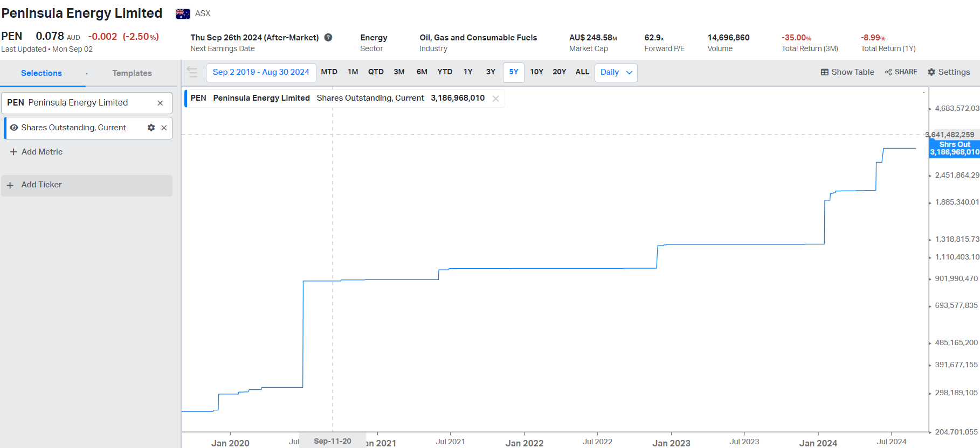980x448 pixels.
Task: Click the Shrs Out 3,186,968,010 axis label
Action: click(x=954, y=148)
